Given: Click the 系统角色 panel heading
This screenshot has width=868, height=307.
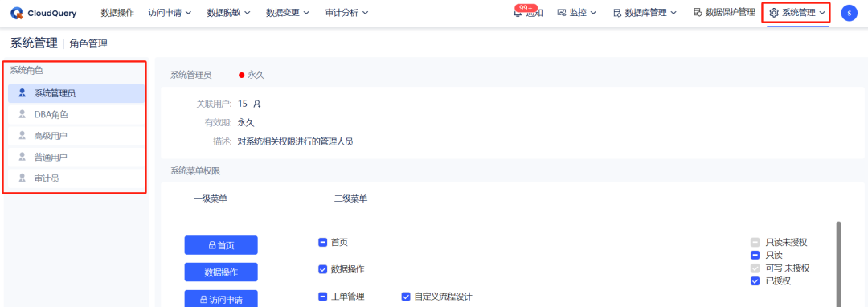Looking at the screenshot, I should point(27,70).
